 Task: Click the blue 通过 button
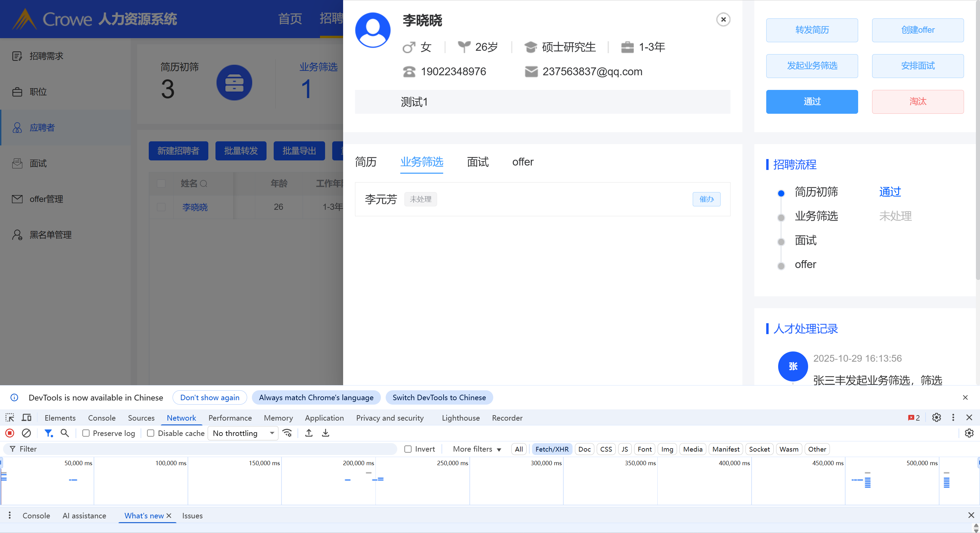pyautogui.click(x=812, y=101)
